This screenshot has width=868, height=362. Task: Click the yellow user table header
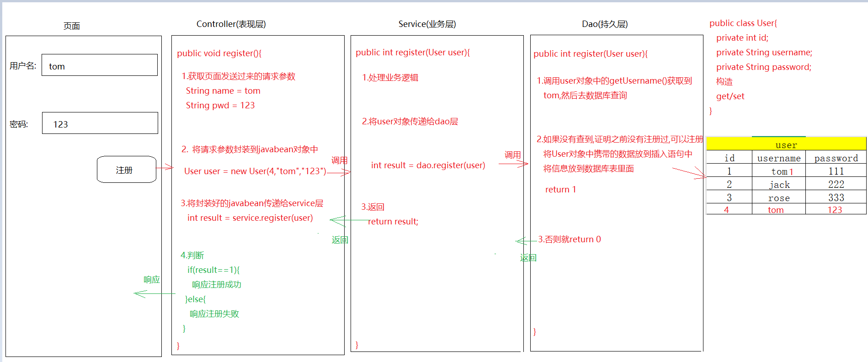tap(786, 144)
